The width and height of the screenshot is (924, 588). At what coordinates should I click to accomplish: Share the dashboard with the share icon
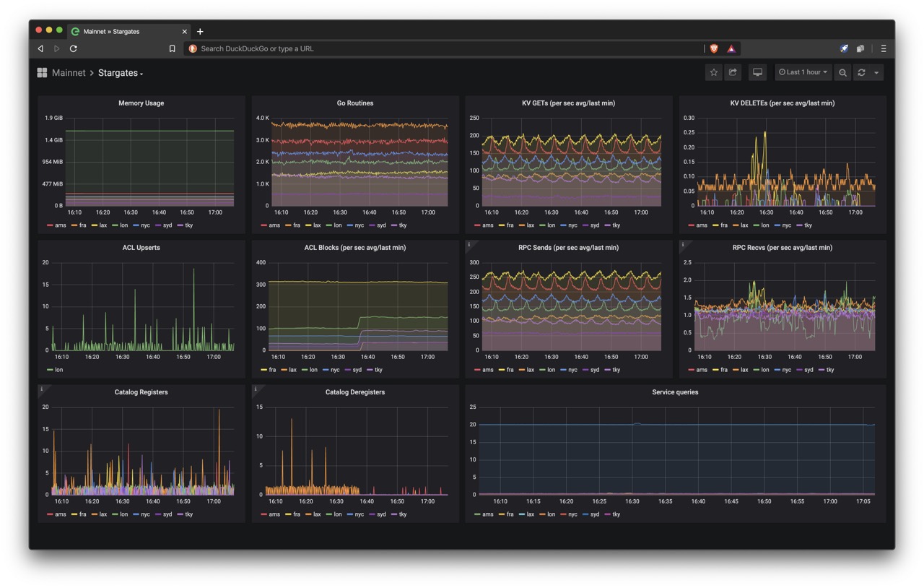click(733, 72)
